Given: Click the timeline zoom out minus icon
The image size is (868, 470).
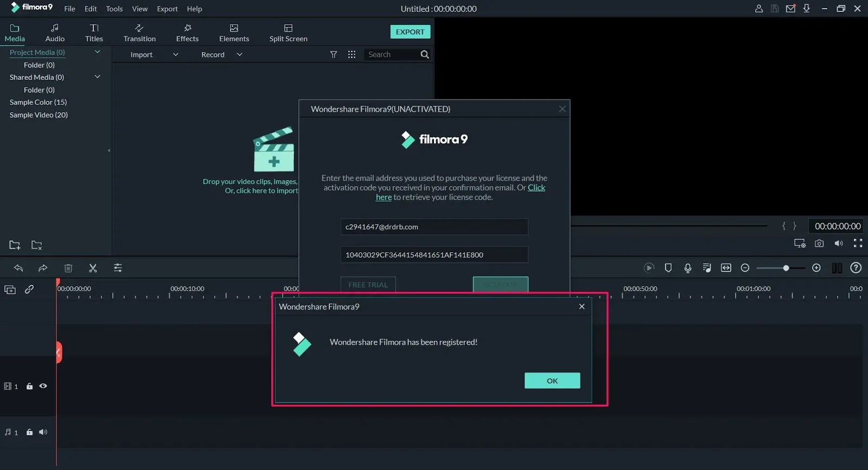Looking at the screenshot, I should pyautogui.click(x=745, y=268).
